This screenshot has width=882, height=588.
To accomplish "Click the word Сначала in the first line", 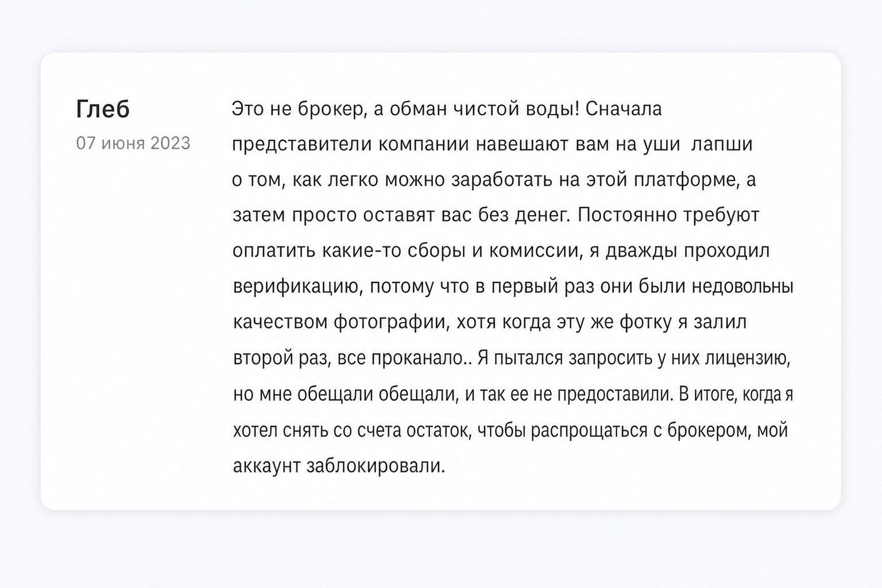I will coord(624,109).
